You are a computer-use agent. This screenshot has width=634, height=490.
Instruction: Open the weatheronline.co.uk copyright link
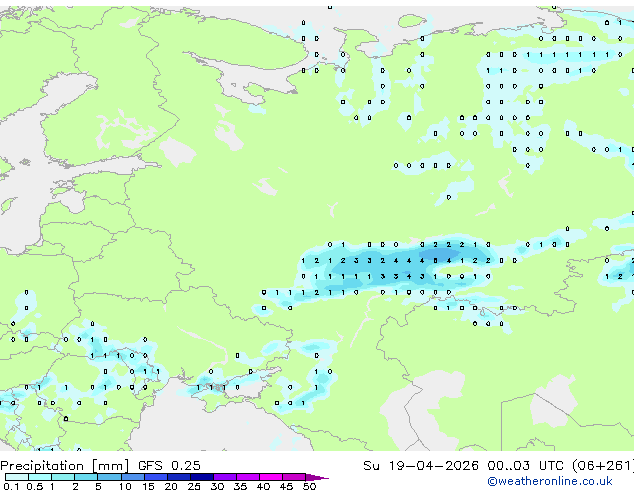click(550, 481)
